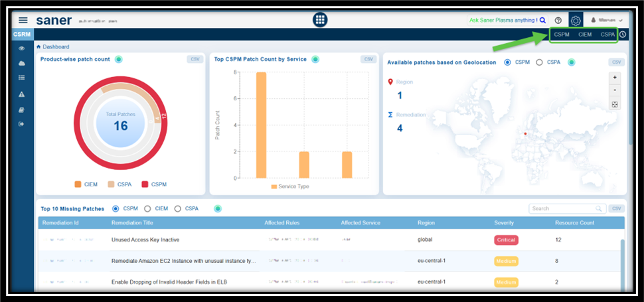This screenshot has height=302, width=644.
Task: Click Enable Dropping of Invalid Header Fields row
Action: [169, 282]
